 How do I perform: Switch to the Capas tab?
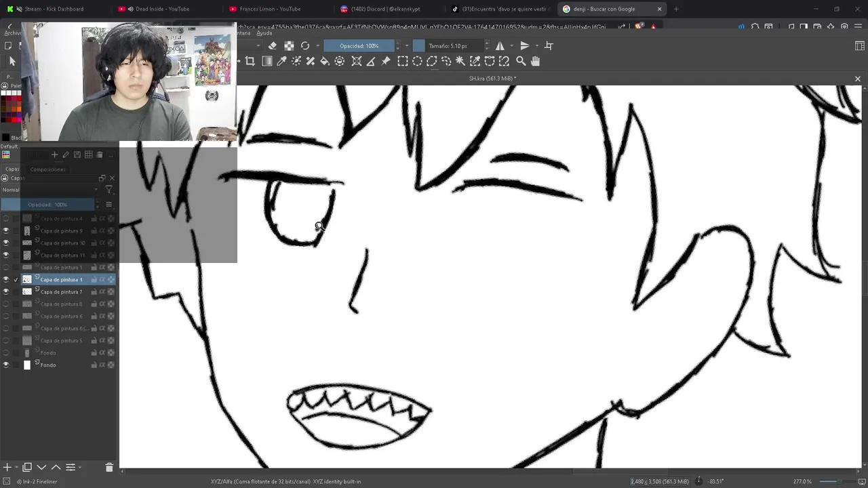click(12, 169)
